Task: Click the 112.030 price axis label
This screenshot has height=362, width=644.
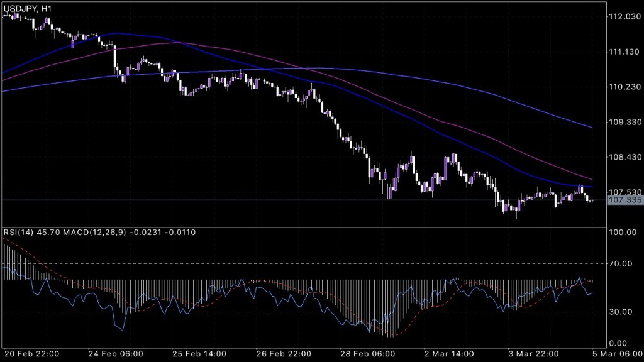Action: 624,16
